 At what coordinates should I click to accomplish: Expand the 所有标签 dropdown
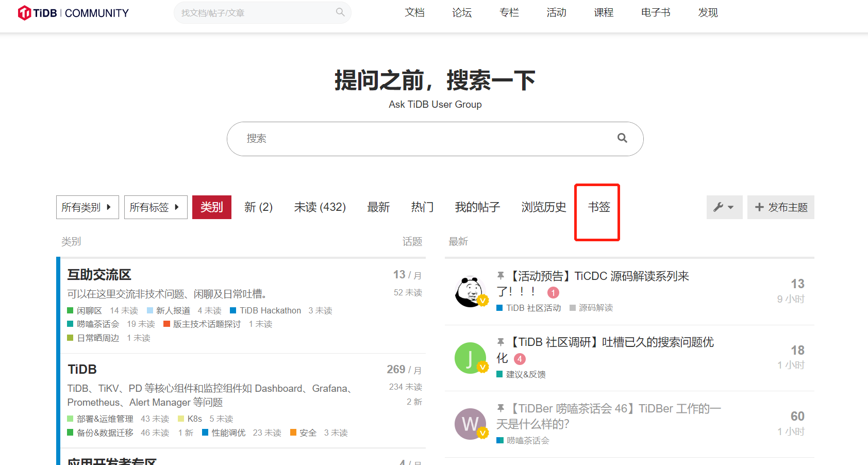(x=156, y=207)
